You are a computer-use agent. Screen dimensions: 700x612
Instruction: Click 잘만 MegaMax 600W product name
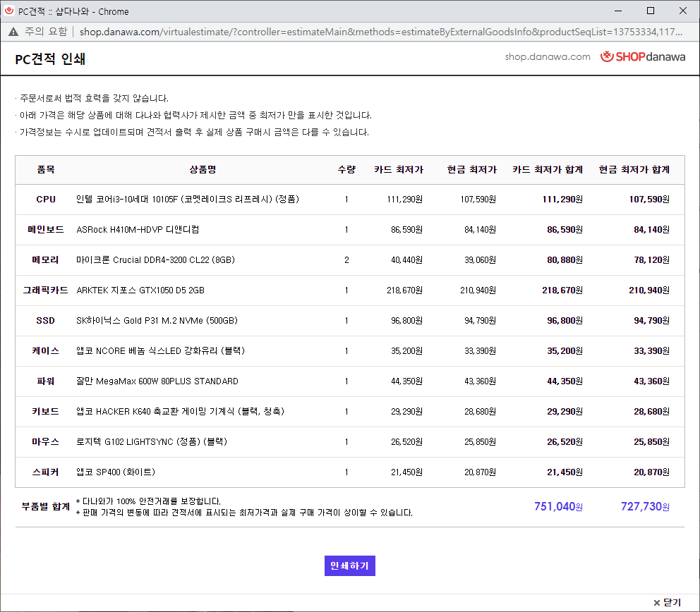click(x=157, y=381)
